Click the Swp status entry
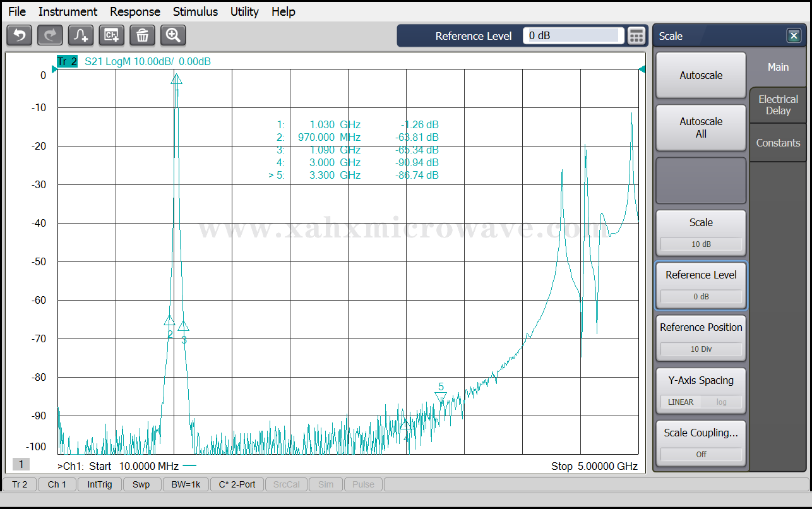This screenshot has height=509, width=812. (141, 484)
